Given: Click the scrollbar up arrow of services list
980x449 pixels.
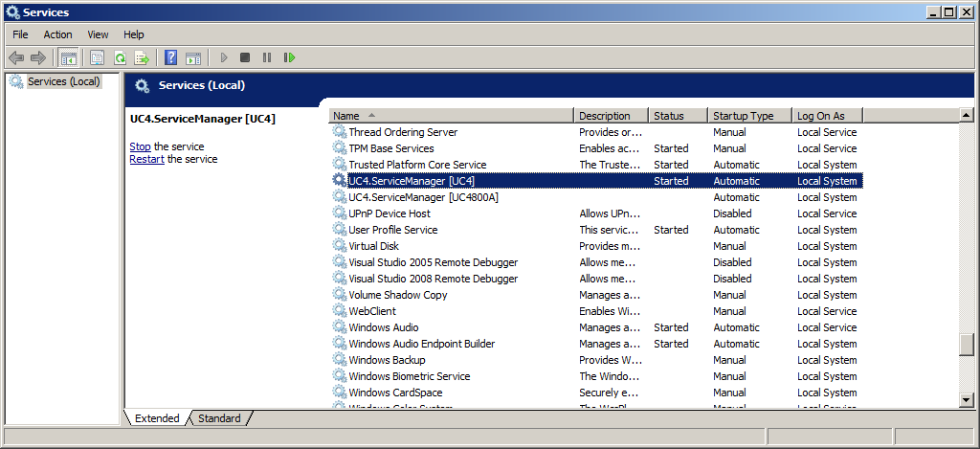Looking at the screenshot, I should coord(967,115).
